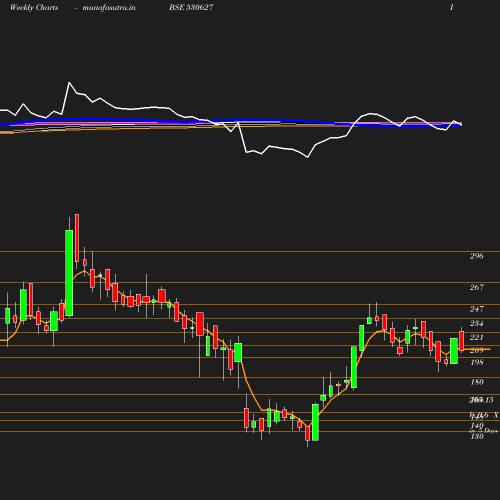
Task: Click the 'BSE 530627' symbol text
Action: click(x=191, y=7)
